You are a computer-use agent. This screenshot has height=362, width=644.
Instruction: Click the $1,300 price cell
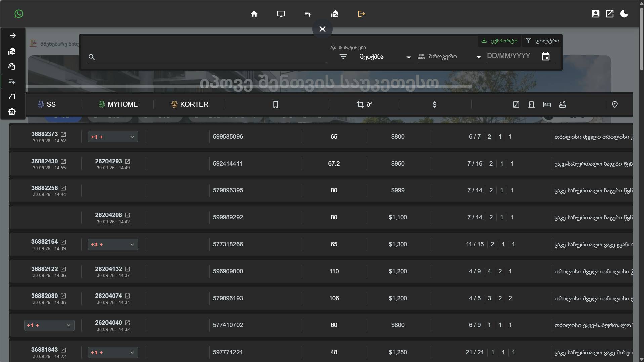click(x=398, y=244)
